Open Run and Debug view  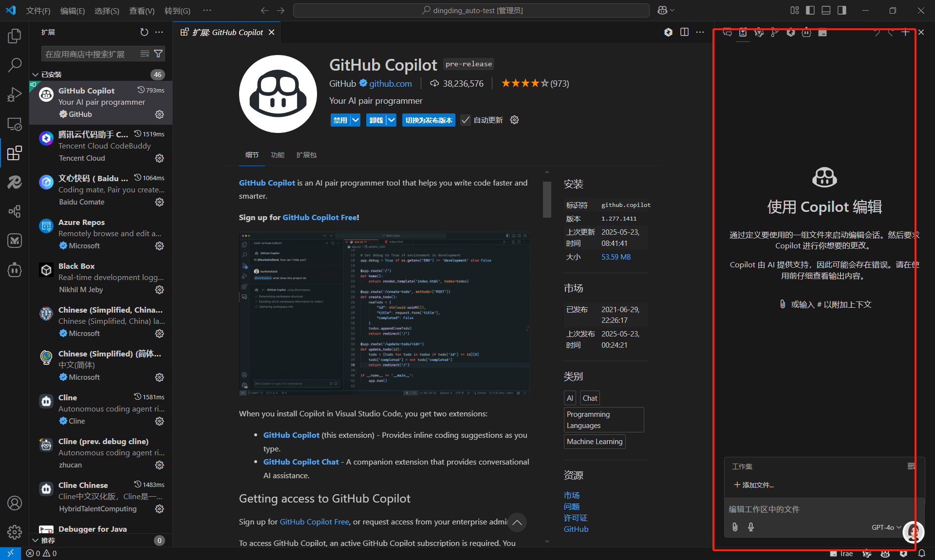[15, 94]
